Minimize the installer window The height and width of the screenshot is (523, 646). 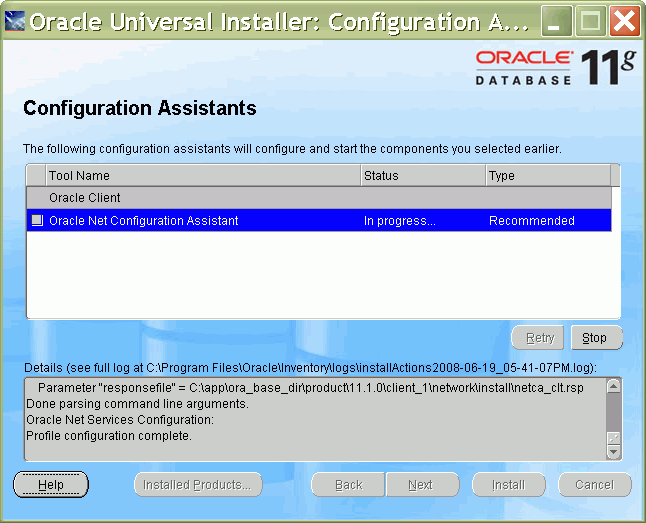coord(556,21)
